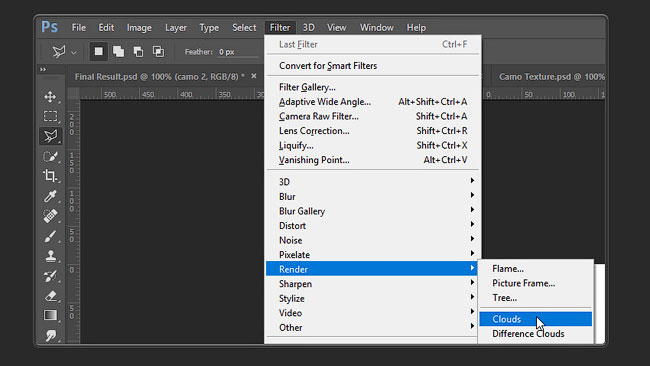Open the Window menu
This screenshot has height=366, width=650.
point(376,27)
